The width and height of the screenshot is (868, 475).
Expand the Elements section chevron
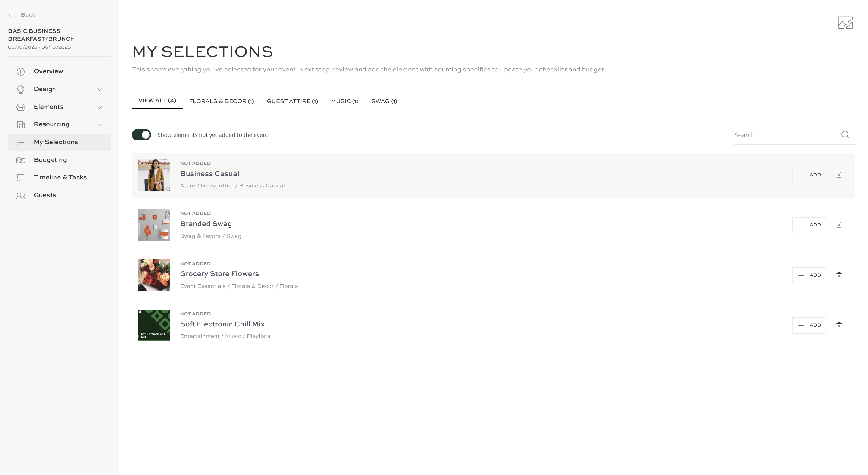pos(99,107)
